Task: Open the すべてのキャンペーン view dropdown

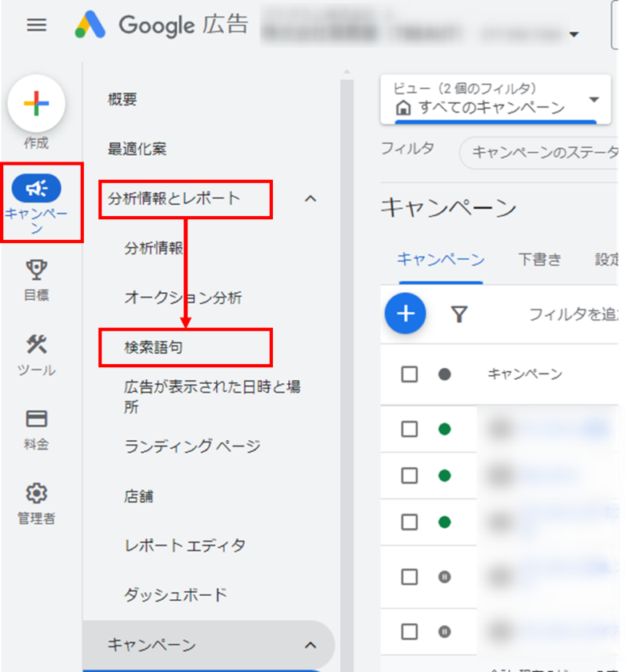Action: [593, 100]
